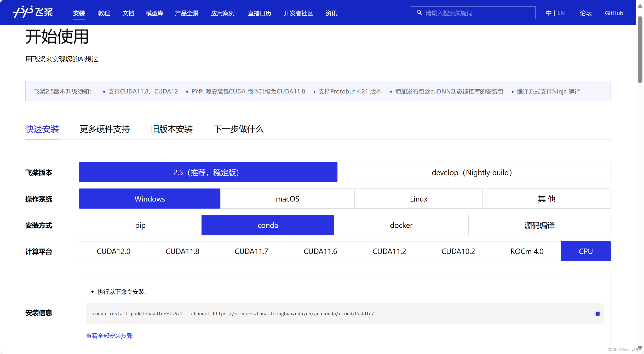Viewport: 644px width, 354px height.
Task: Select the 旧版本安装 tab
Action: click(172, 129)
